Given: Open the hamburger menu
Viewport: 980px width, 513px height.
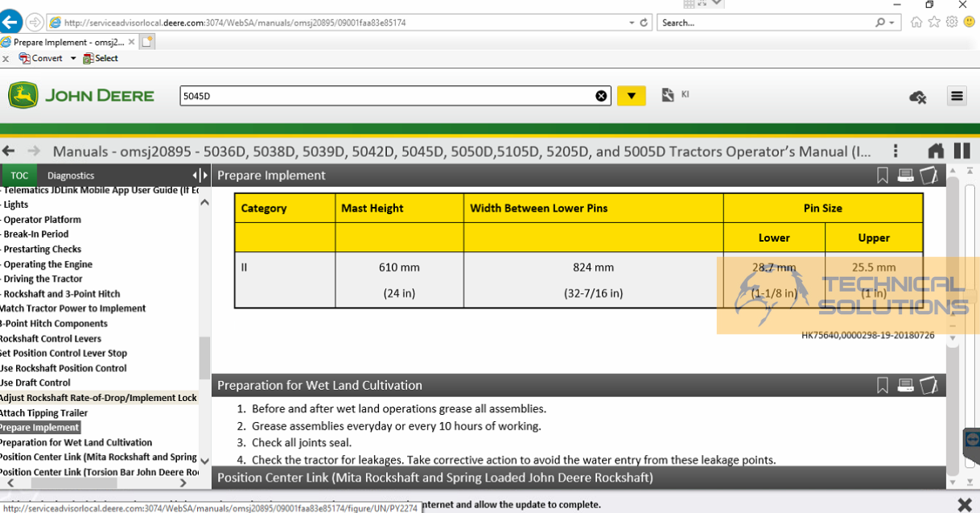Looking at the screenshot, I should click(957, 95).
